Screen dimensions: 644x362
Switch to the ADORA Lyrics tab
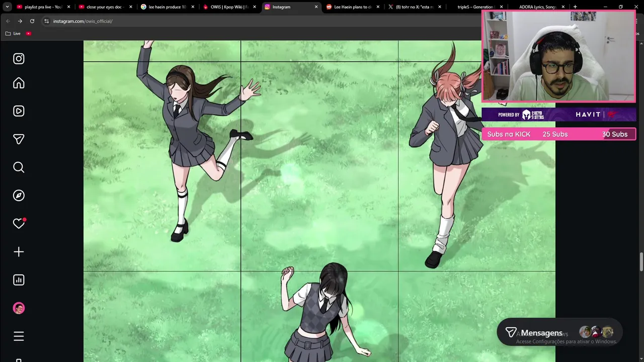click(x=538, y=7)
